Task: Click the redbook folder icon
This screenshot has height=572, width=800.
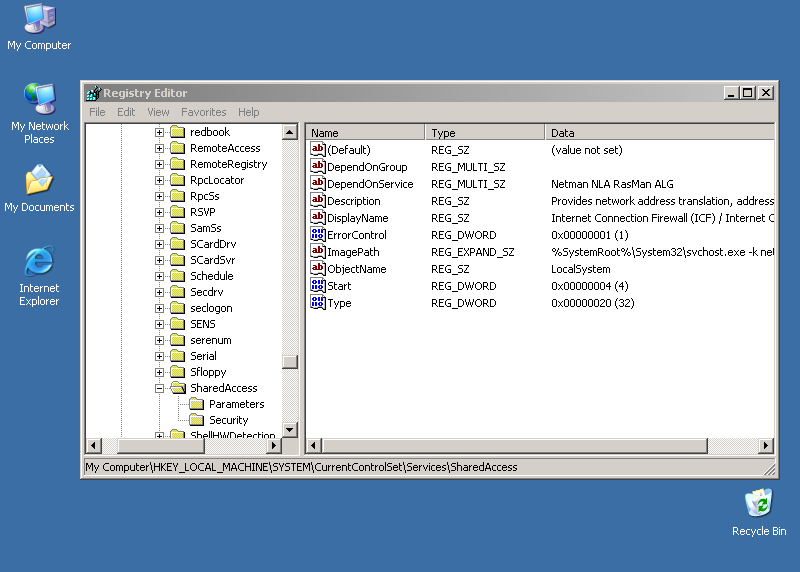Action: point(178,132)
